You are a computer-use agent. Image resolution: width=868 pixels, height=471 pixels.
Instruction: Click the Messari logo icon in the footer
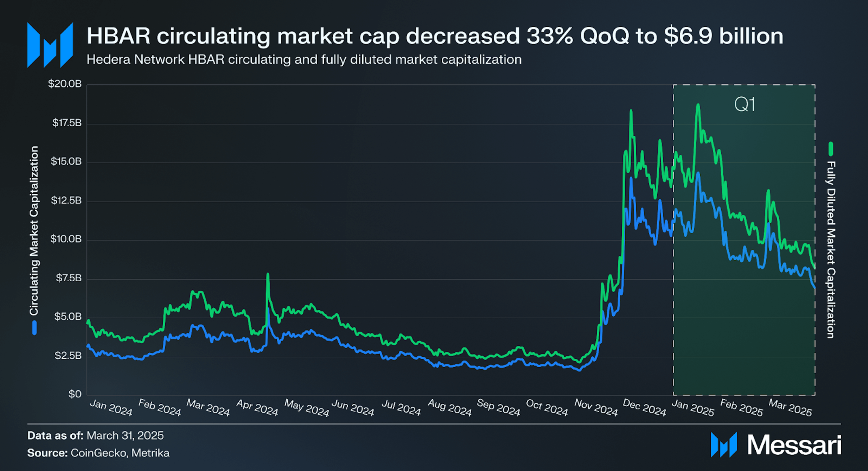pyautogui.click(x=724, y=445)
